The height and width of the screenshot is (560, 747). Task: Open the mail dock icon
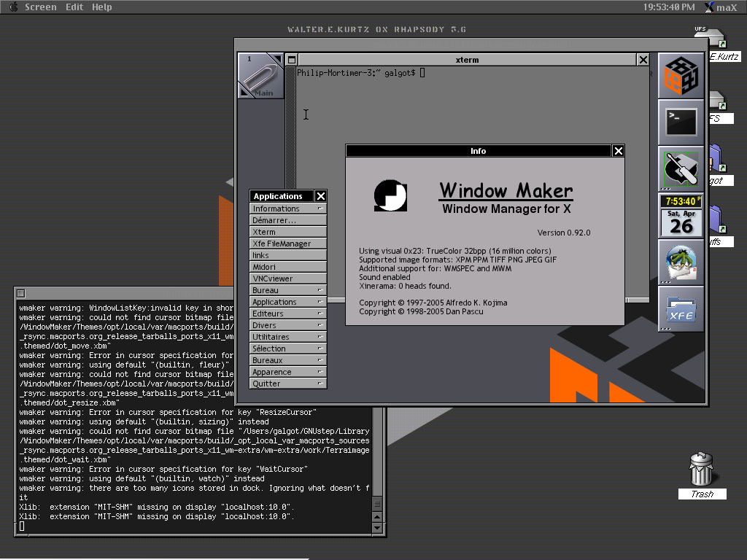point(681,262)
